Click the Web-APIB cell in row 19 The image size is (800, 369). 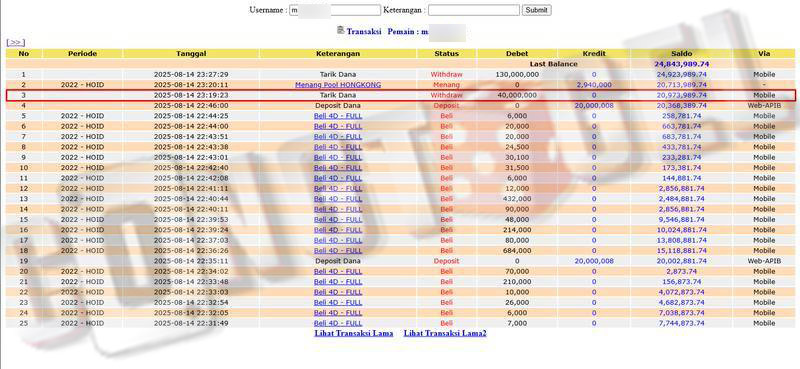tap(764, 261)
